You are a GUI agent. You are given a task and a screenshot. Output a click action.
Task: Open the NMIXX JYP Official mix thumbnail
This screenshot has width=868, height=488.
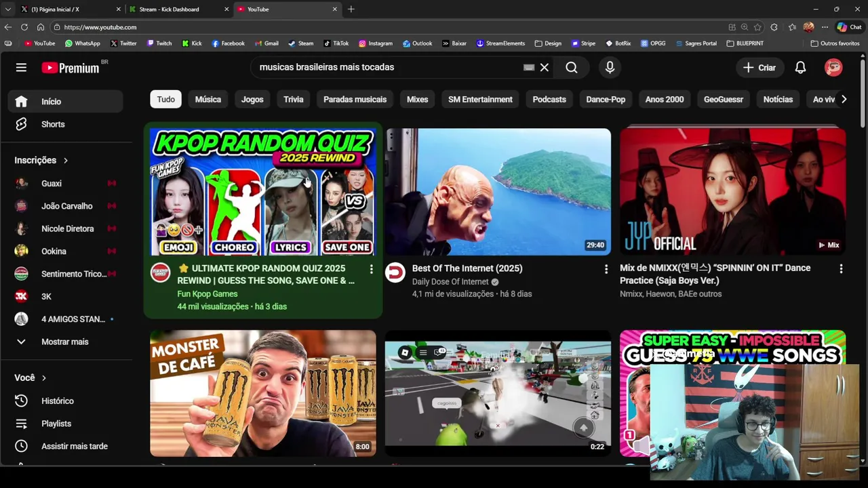click(x=732, y=192)
